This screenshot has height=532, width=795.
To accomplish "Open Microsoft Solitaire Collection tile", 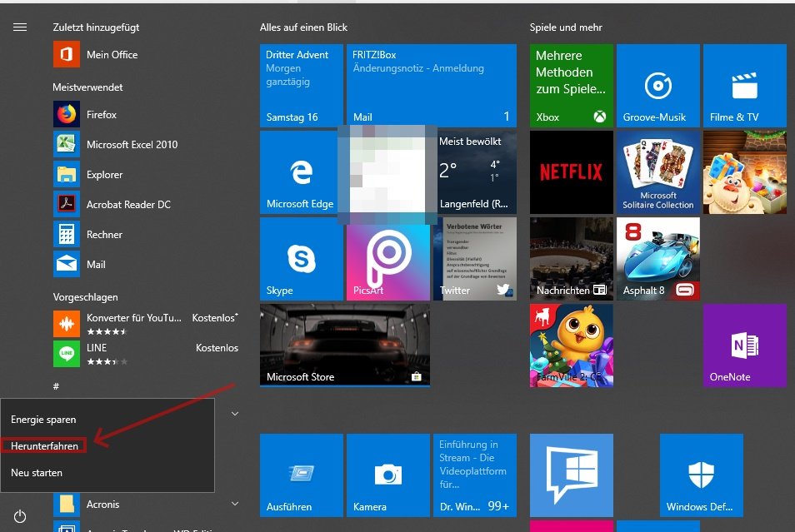I will click(658, 172).
